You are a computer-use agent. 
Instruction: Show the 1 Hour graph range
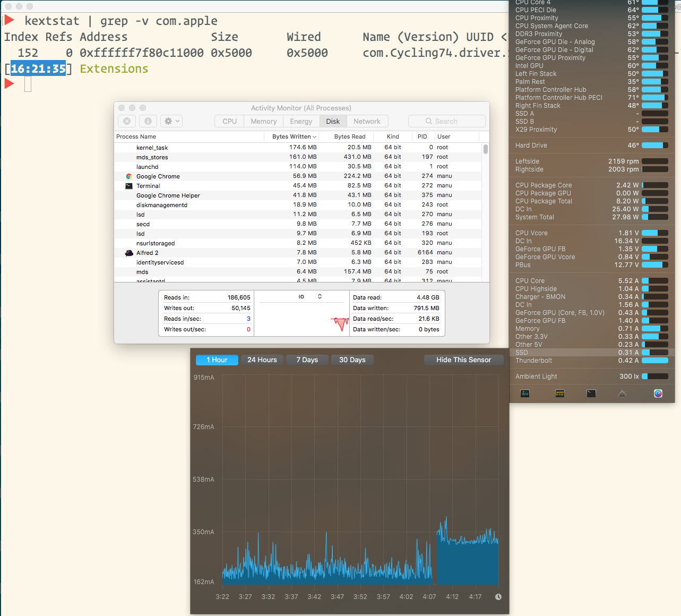[x=217, y=360]
